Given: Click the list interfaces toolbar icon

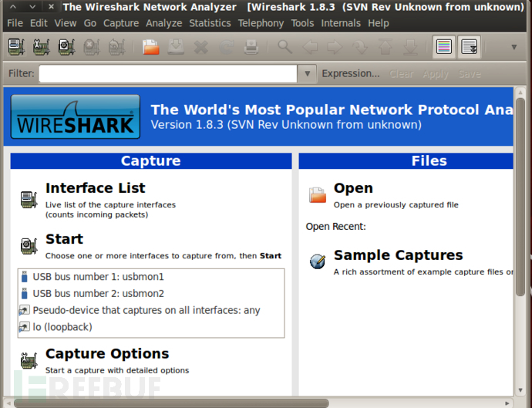Looking at the screenshot, I should (x=16, y=48).
